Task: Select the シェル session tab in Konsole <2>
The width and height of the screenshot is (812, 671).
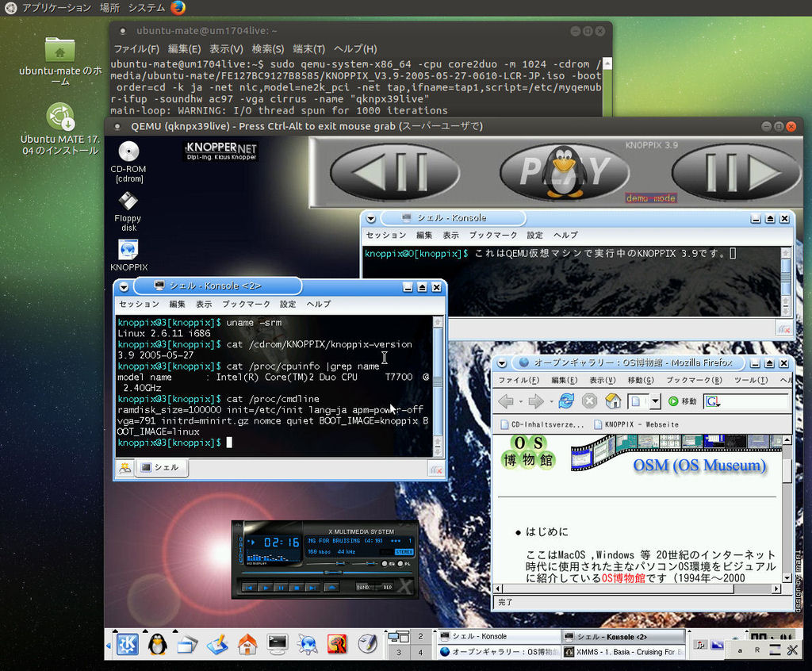Action: (161, 467)
